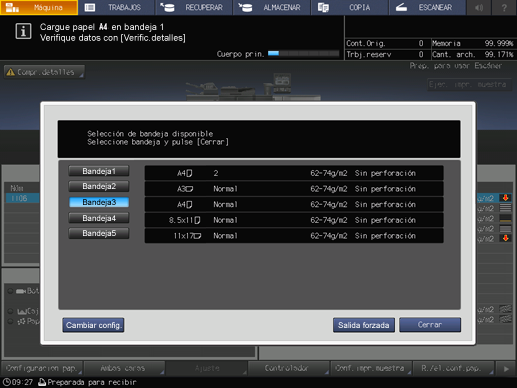This screenshot has height=388, width=517.
Task: Click the right arrow at bottom bar
Action: pyautogui.click(x=506, y=369)
